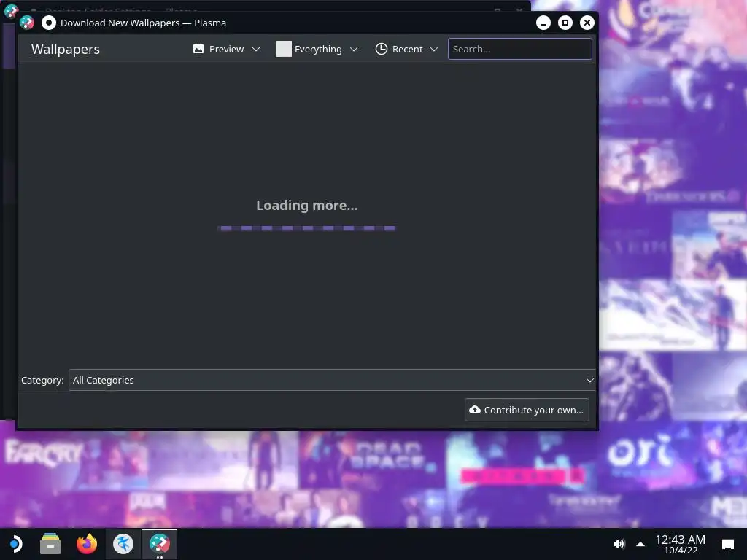Click the Category: label
Viewport: 747px width, 560px height.
click(42, 380)
